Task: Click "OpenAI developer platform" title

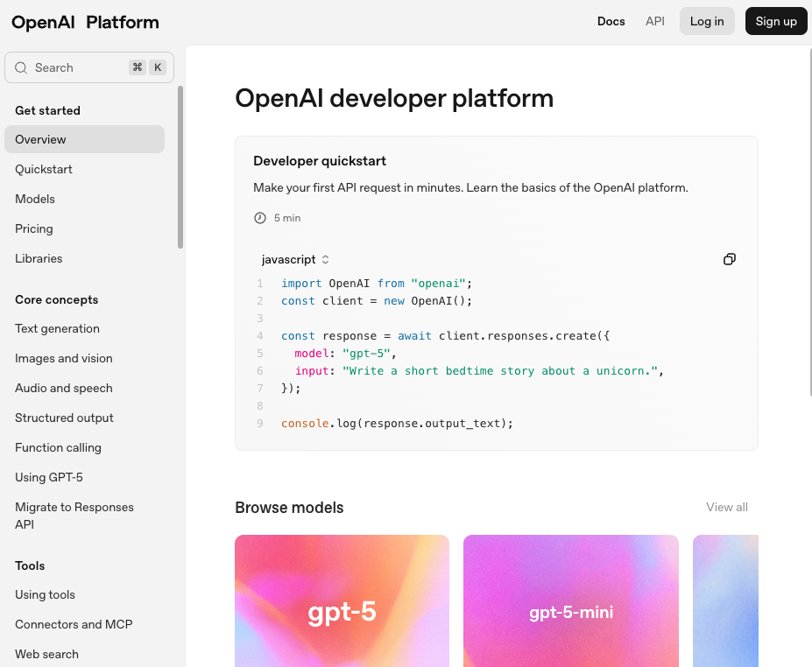Action: (394, 98)
